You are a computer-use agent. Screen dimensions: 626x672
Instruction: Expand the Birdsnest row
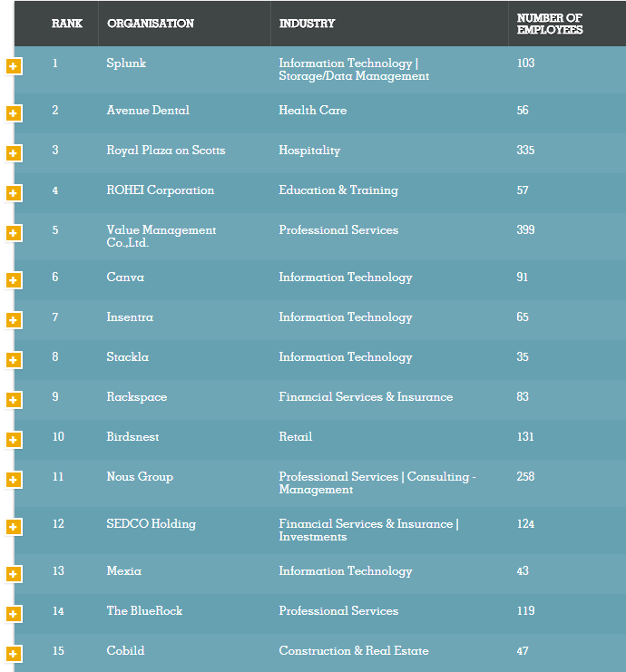[14, 440]
